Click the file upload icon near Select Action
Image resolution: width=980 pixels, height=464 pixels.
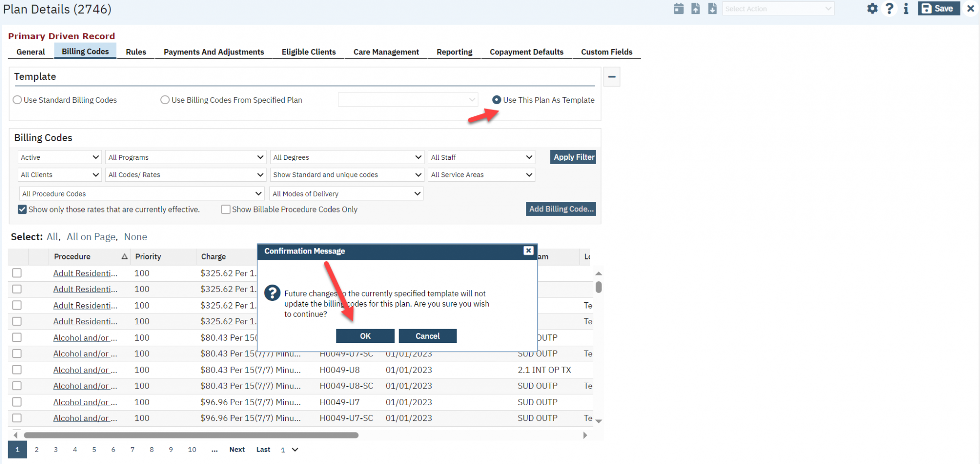(x=695, y=8)
